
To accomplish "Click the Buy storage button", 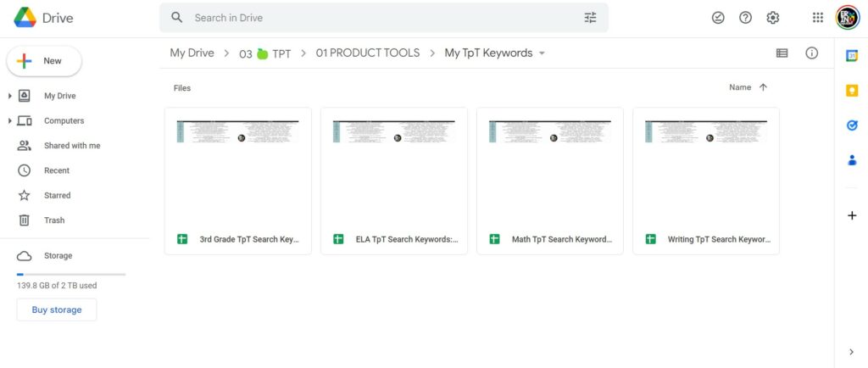I will tap(57, 309).
